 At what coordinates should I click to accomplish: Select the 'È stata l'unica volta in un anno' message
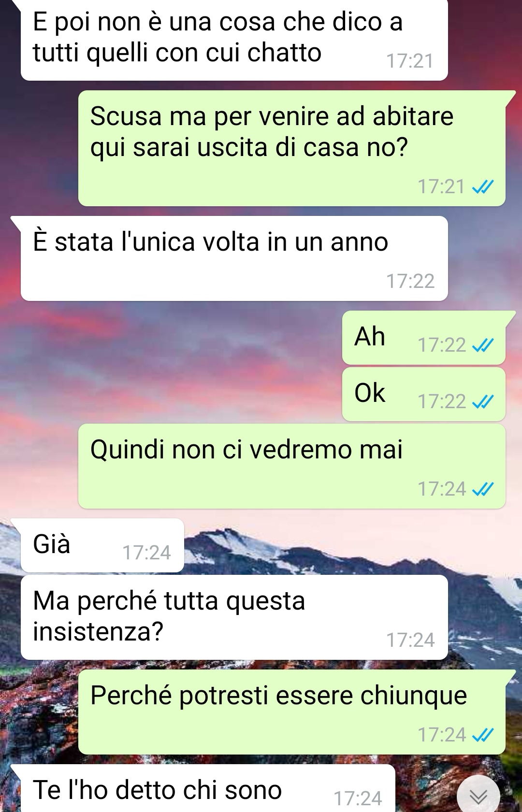[234, 258]
